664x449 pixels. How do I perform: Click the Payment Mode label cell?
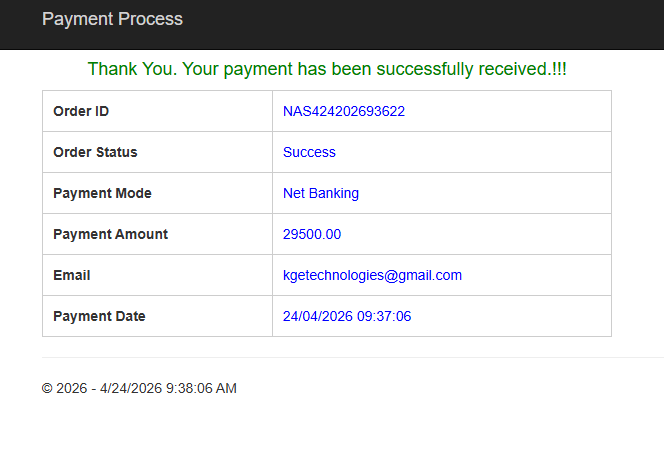pyautogui.click(x=102, y=193)
